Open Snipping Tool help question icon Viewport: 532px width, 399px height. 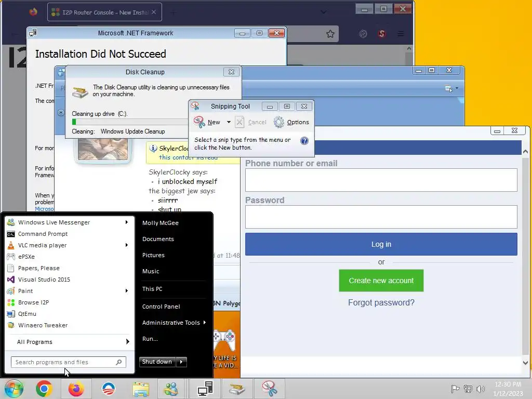[304, 141]
